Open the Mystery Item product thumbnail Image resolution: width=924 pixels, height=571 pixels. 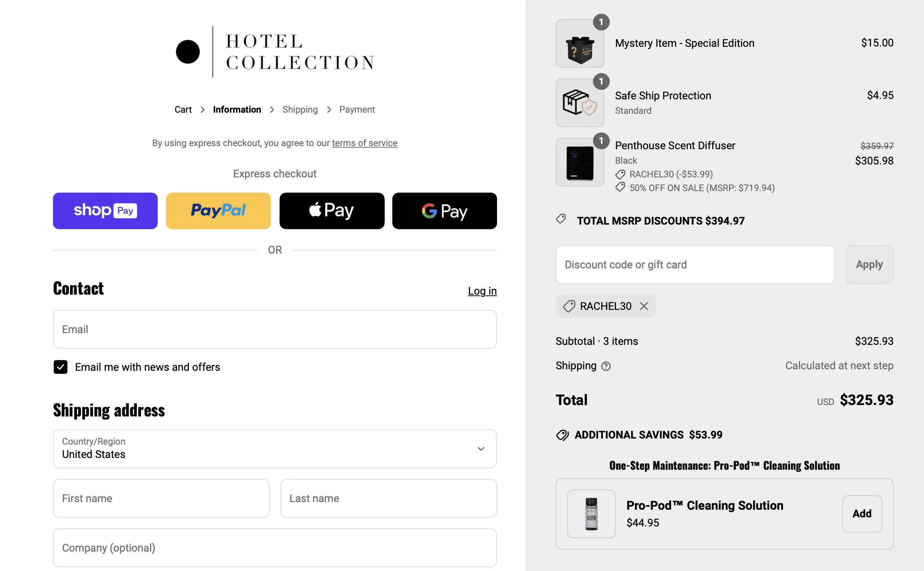[x=580, y=44]
